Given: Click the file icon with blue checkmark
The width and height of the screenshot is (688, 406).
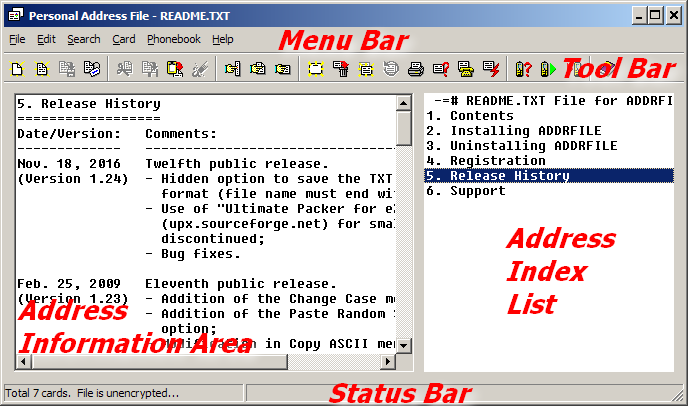Looking at the screenshot, I should pyautogui.click(x=92, y=69).
